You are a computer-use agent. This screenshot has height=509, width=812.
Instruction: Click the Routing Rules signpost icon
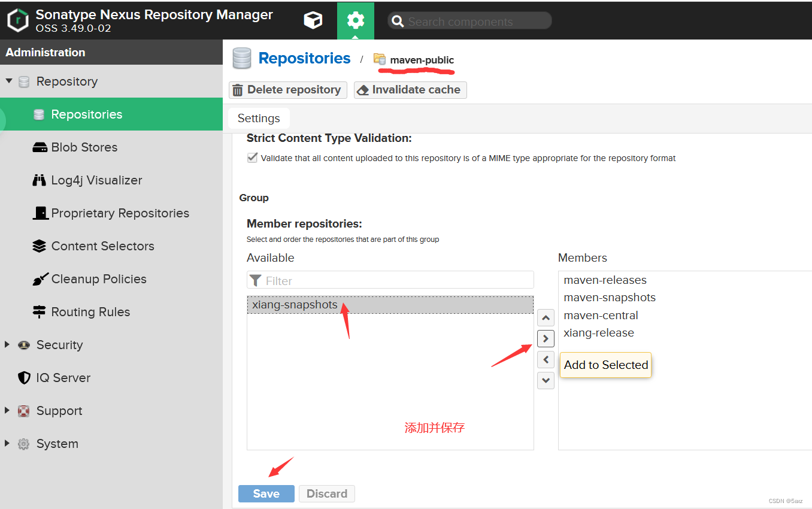pos(40,312)
